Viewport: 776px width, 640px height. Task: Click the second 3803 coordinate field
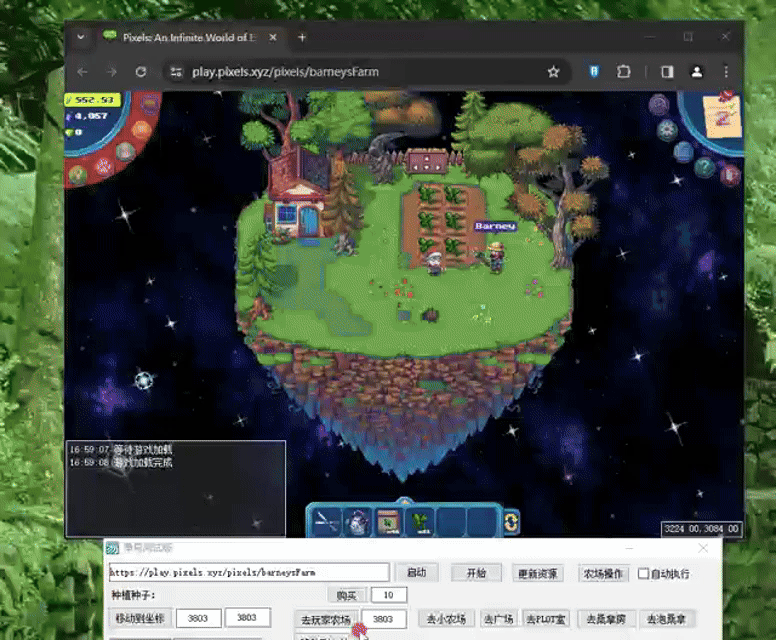247,617
